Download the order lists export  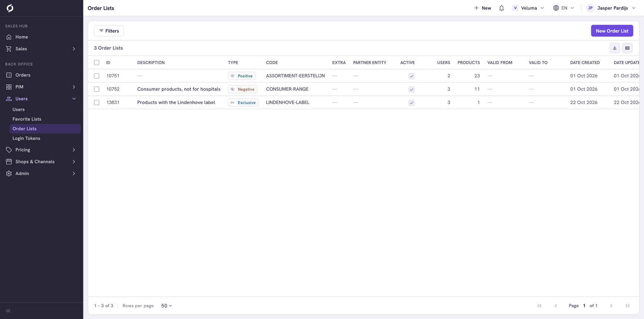click(615, 48)
